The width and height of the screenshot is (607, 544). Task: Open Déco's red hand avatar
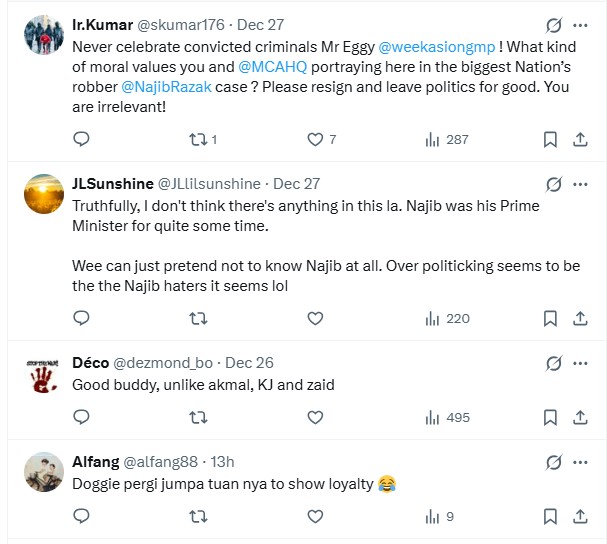[44, 372]
